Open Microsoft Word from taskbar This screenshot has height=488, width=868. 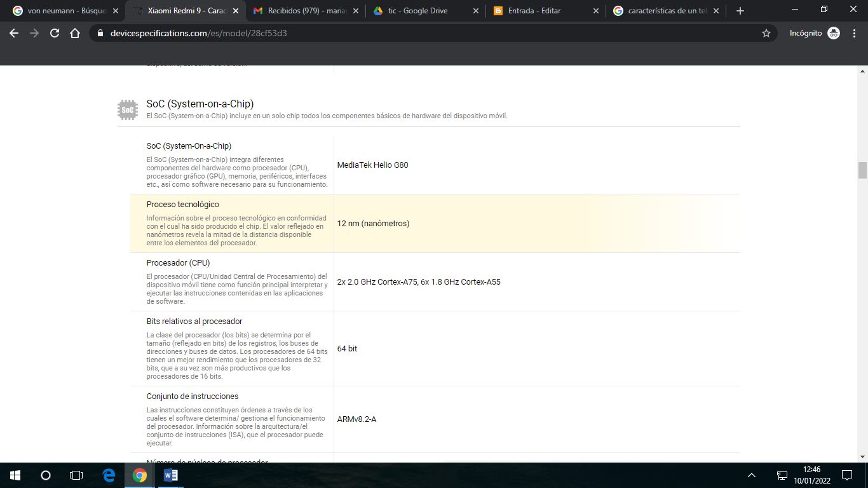tap(170, 475)
